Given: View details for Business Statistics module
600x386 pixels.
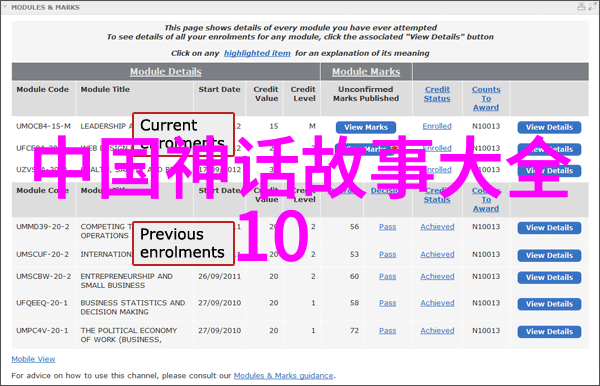Looking at the screenshot, I should coord(549,304).
